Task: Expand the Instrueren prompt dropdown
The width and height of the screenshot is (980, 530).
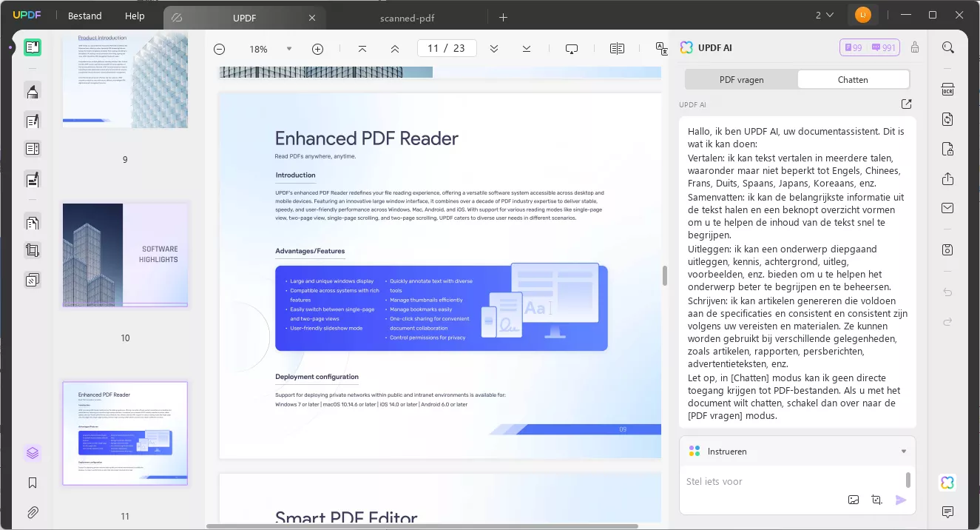Action: 904,452
